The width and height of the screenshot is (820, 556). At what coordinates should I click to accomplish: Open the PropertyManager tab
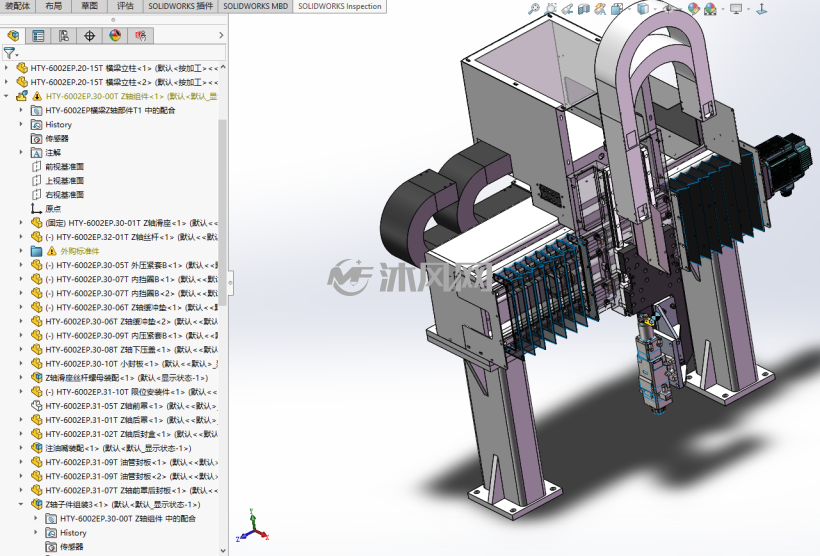click(38, 36)
